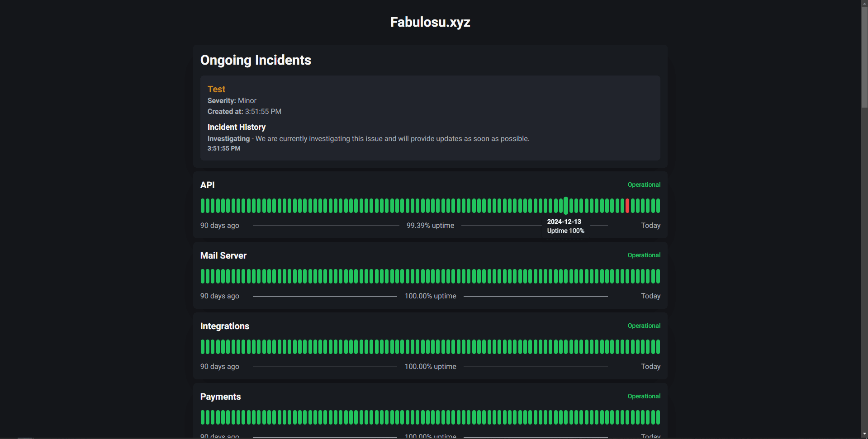Screen dimensions: 868x439
Task: Click the Investigating status in Incident History
Action: (x=228, y=139)
